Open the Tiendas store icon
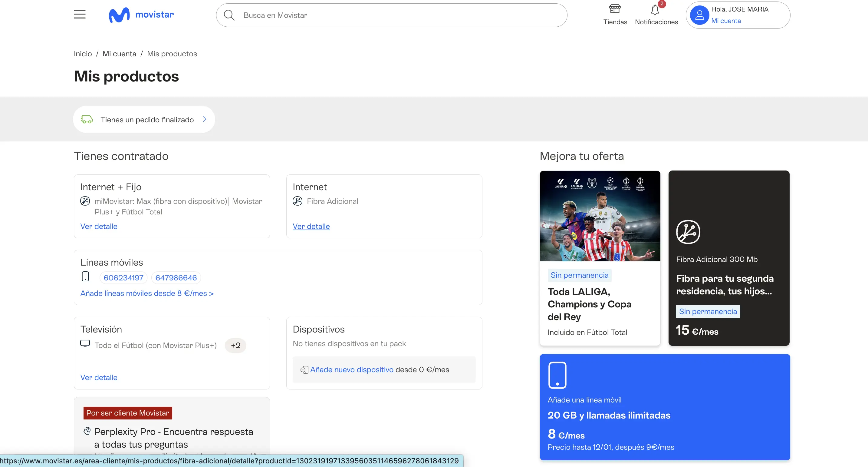 click(x=615, y=9)
